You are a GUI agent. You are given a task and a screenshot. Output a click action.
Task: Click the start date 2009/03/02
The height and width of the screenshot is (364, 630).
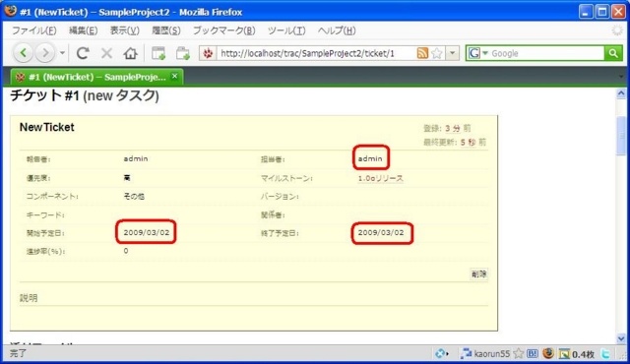tap(147, 232)
